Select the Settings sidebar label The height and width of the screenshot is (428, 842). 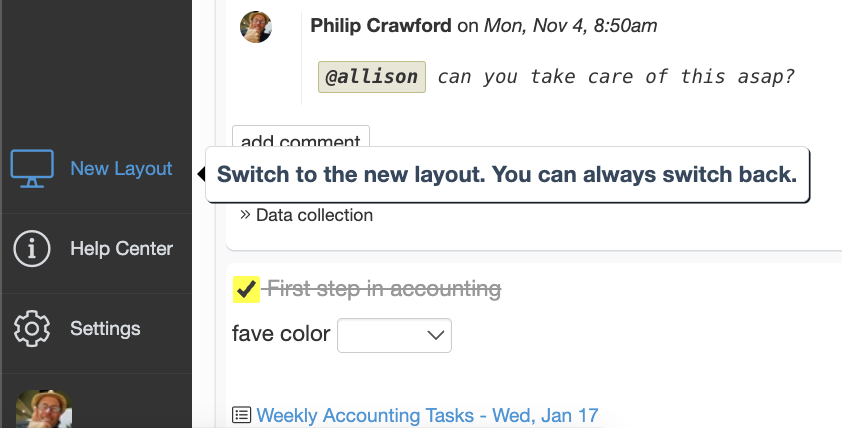(105, 328)
